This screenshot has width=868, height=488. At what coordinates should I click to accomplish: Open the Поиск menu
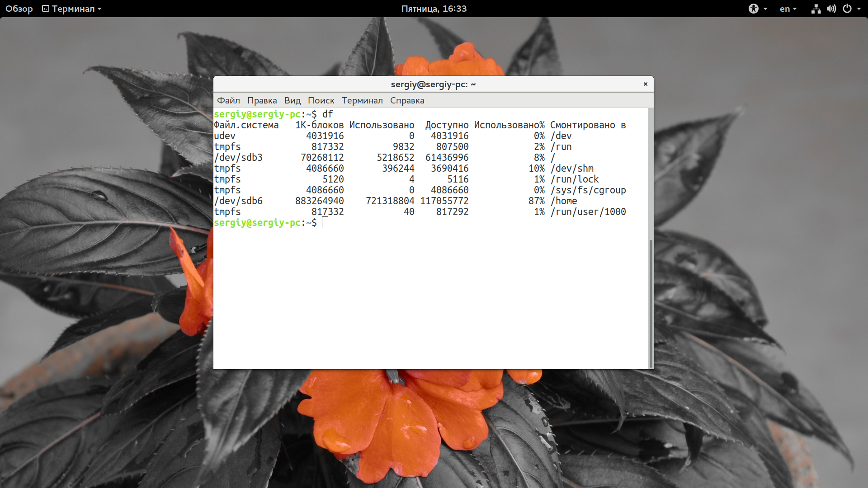pos(321,100)
